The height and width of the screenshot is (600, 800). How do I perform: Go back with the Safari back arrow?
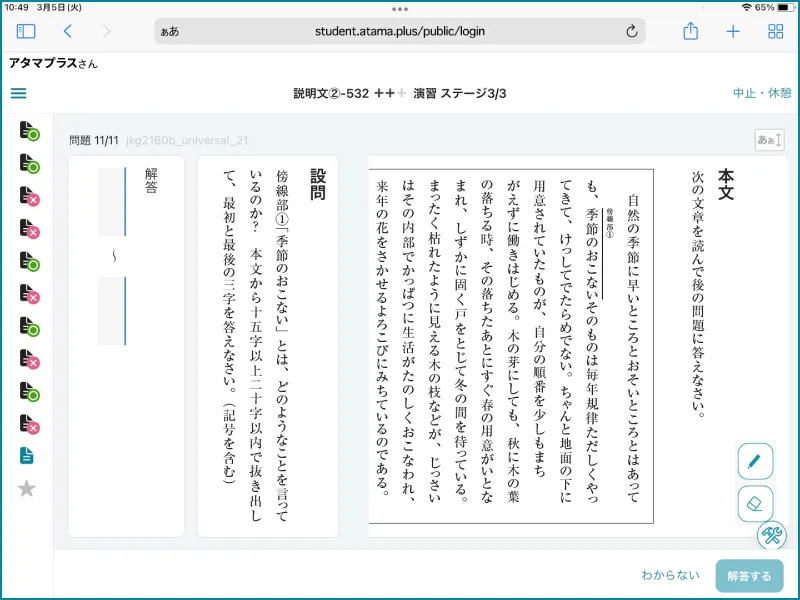click(x=67, y=31)
